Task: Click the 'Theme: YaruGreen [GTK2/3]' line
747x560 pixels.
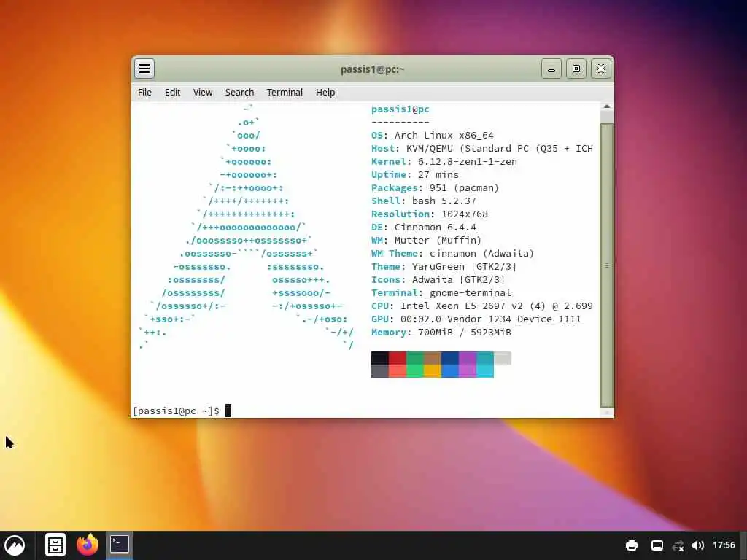Action: click(444, 267)
